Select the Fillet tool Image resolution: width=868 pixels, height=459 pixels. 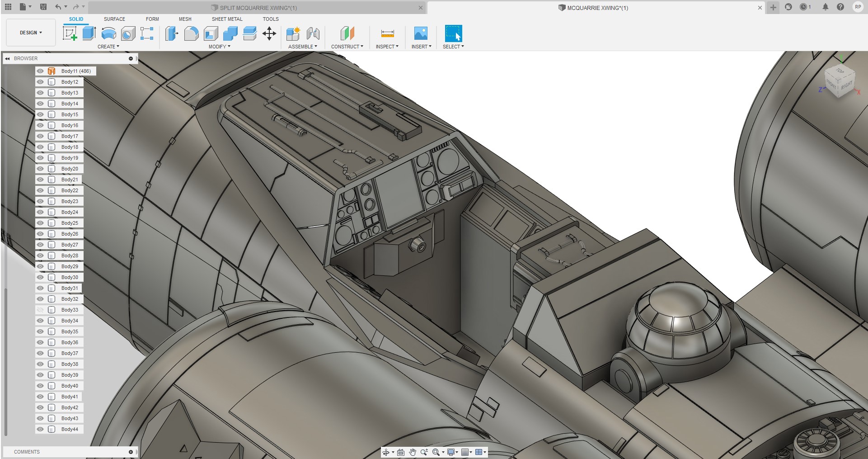[191, 33]
